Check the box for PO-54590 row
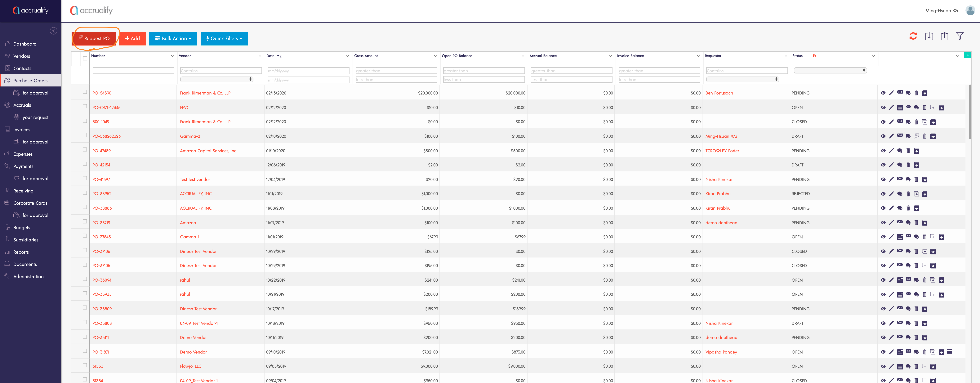 pos(85,92)
